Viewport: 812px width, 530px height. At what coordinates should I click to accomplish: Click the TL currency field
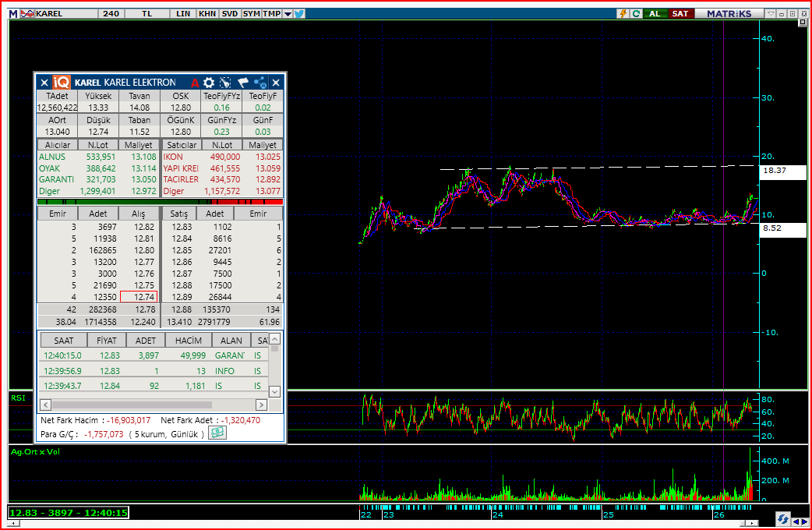pos(147,13)
